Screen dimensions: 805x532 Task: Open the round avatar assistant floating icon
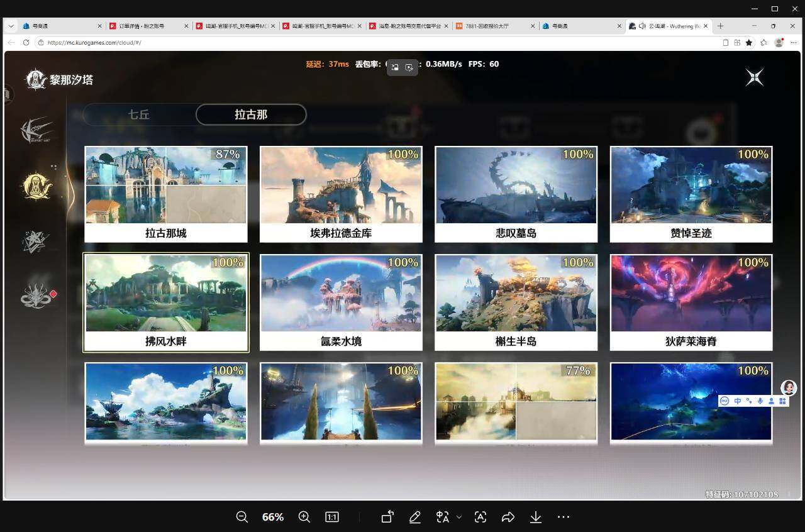789,387
